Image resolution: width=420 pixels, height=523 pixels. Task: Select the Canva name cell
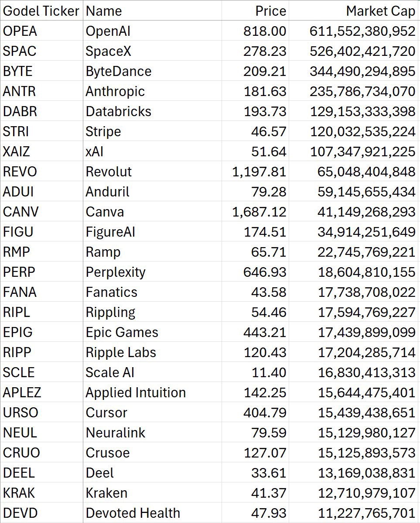(105, 212)
